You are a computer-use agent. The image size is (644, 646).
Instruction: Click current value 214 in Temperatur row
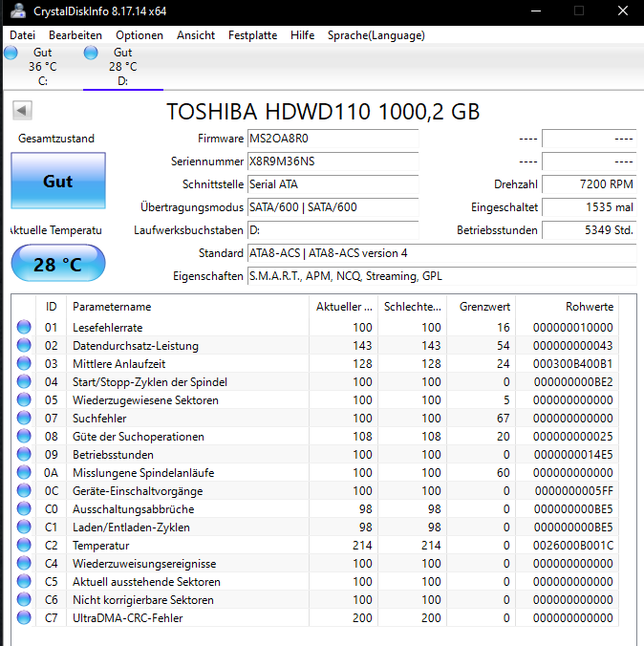(x=362, y=546)
